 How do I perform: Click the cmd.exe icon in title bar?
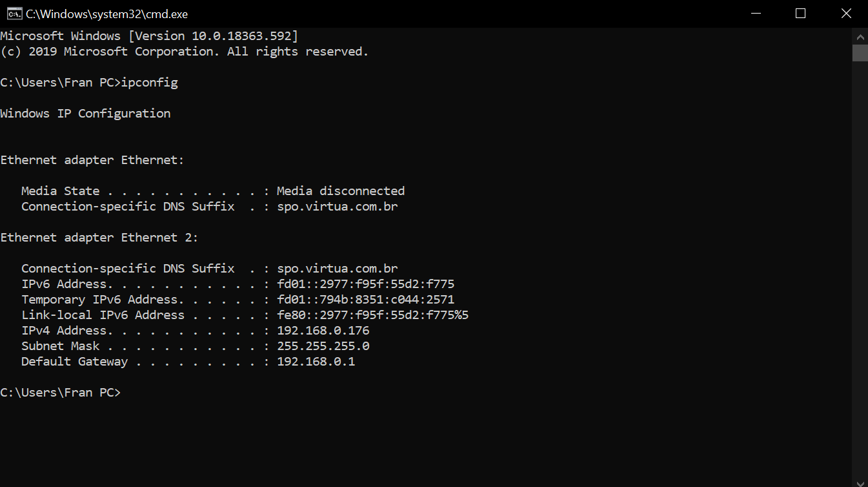(14, 14)
